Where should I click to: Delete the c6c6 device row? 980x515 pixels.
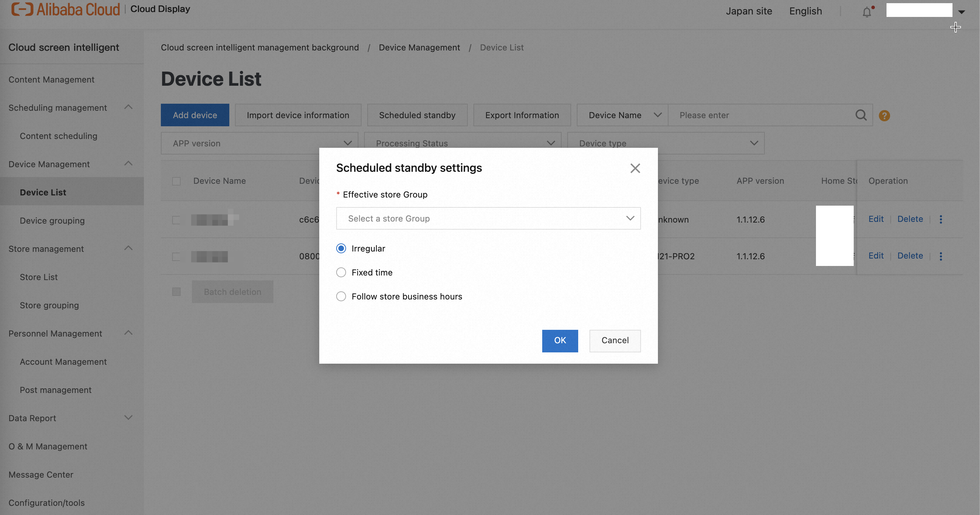pyautogui.click(x=910, y=219)
